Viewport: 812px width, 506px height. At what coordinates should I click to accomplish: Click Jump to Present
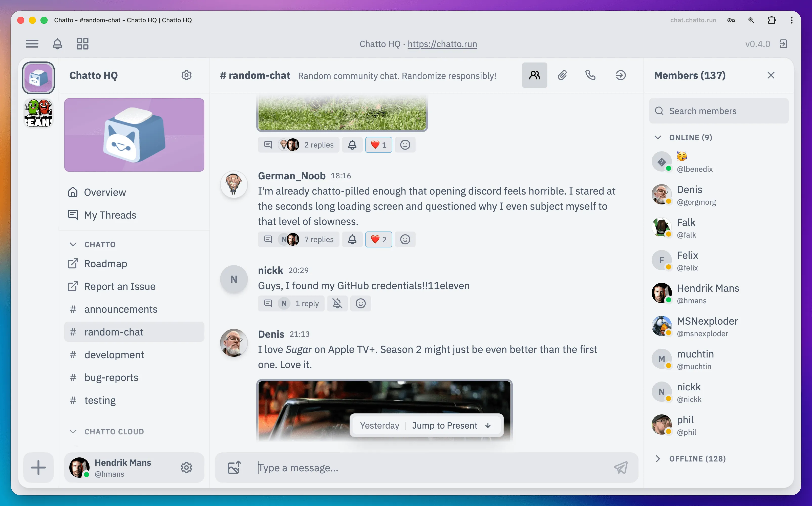tap(451, 426)
